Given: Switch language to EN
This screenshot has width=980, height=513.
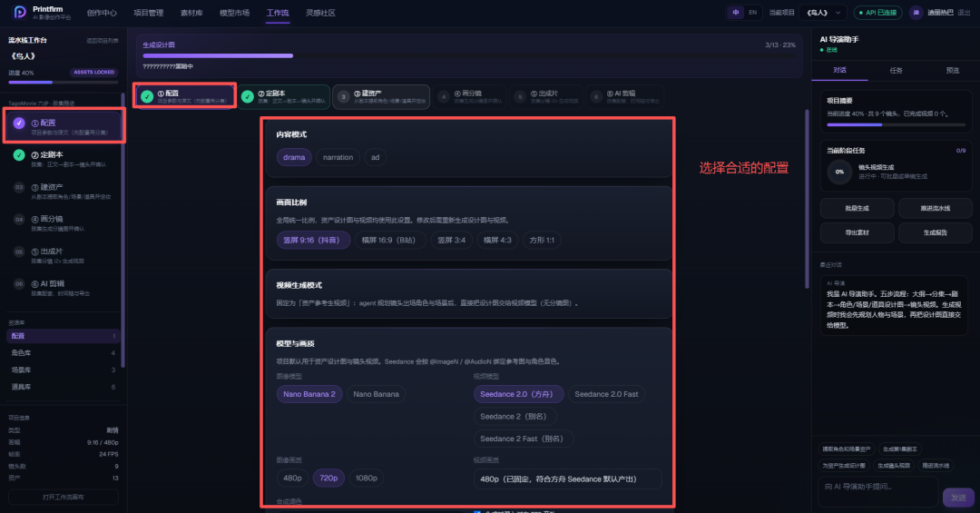Looking at the screenshot, I should [x=752, y=13].
